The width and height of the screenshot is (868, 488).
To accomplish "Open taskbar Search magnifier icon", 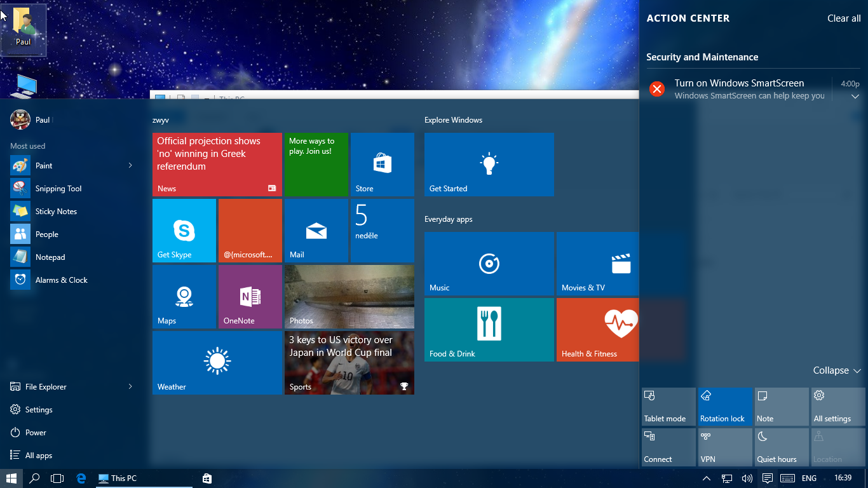I will point(34,478).
